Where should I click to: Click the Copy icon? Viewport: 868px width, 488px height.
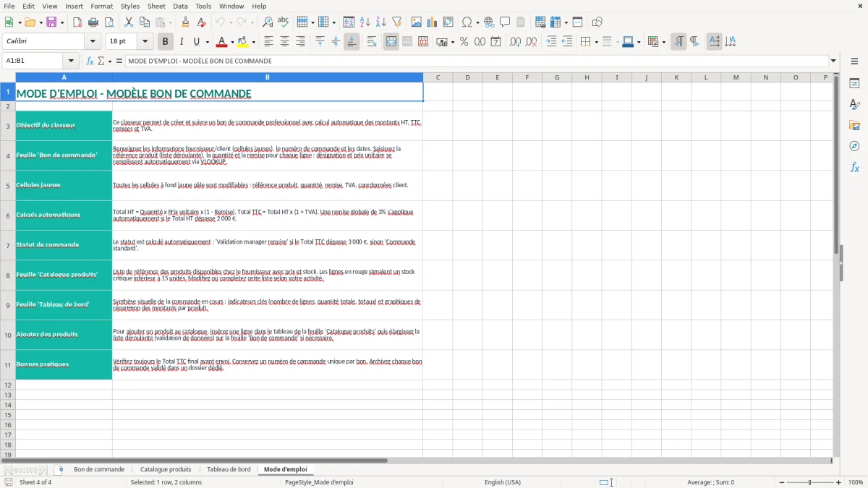pyautogui.click(x=144, y=22)
